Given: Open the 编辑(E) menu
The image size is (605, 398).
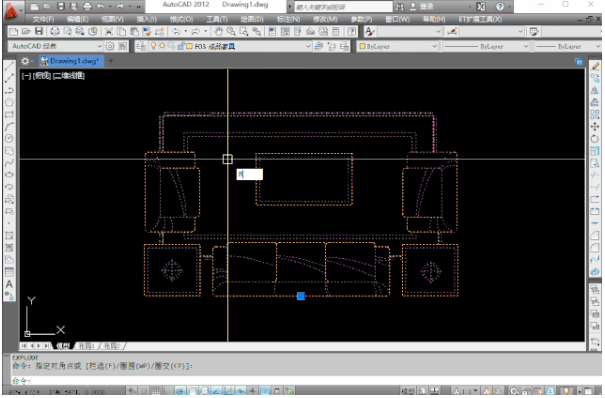Looking at the screenshot, I should tap(78, 19).
